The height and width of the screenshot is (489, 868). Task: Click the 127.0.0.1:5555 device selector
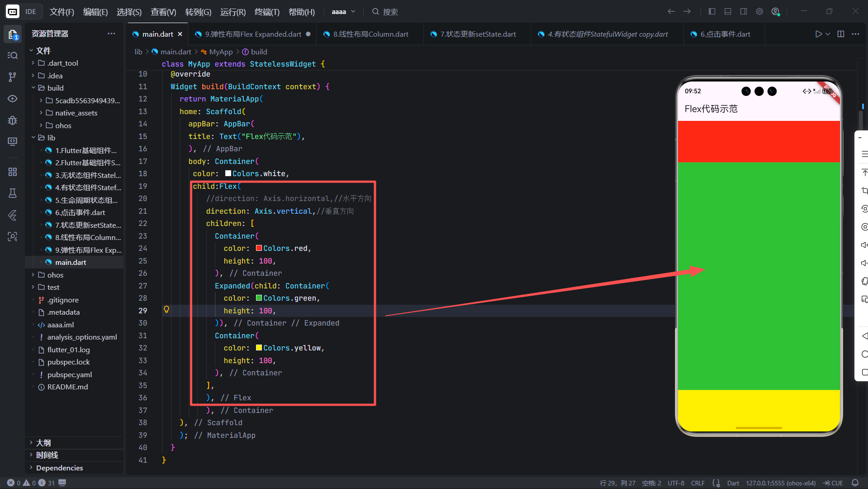pos(781,483)
